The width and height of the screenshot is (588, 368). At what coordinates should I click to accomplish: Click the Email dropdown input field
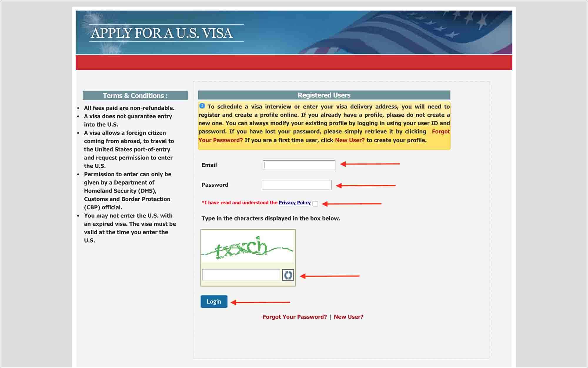[299, 165]
